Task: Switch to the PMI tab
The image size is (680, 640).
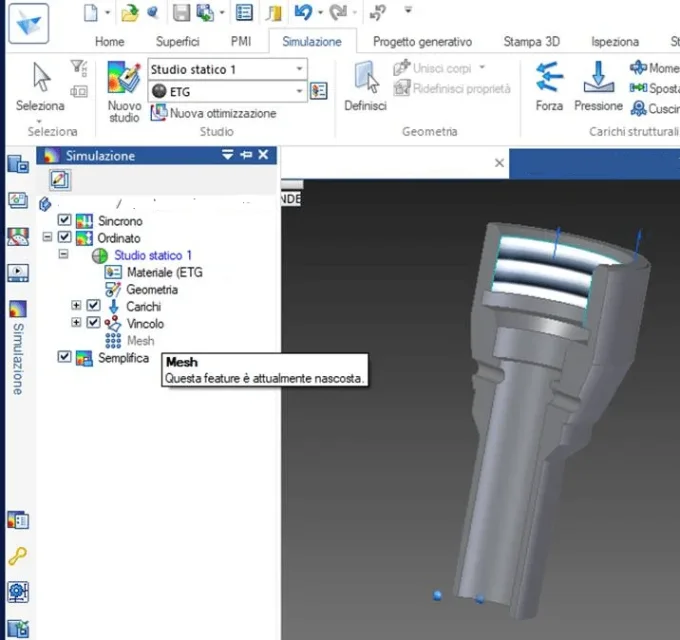Action: point(241,42)
